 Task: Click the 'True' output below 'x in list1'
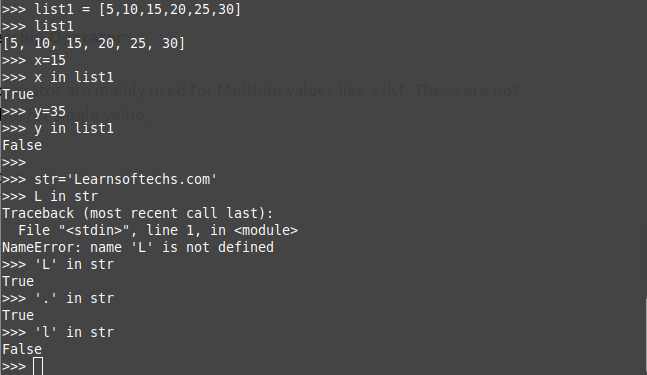tap(18, 94)
